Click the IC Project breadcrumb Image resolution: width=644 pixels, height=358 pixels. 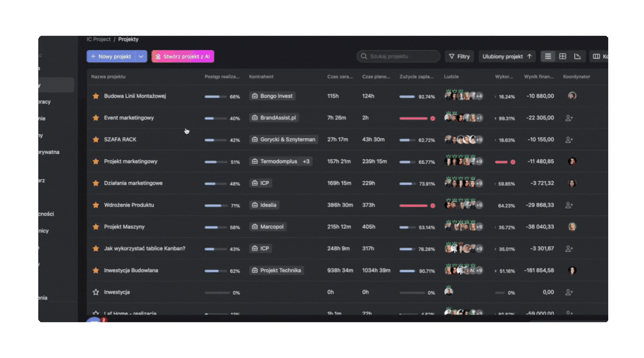(x=98, y=39)
